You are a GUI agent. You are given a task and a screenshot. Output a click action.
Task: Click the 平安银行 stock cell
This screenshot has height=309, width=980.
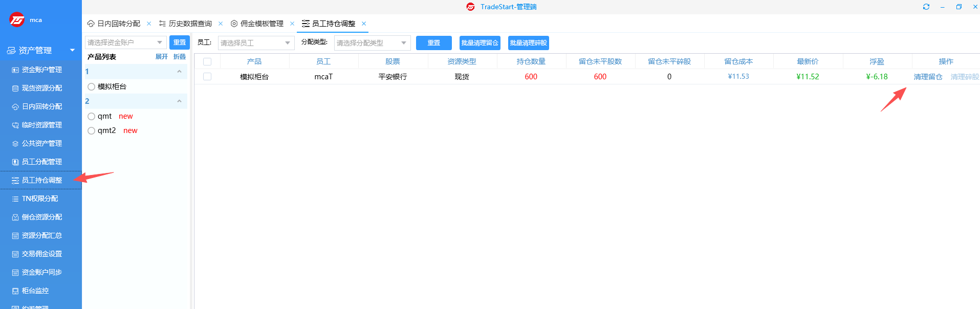click(393, 77)
